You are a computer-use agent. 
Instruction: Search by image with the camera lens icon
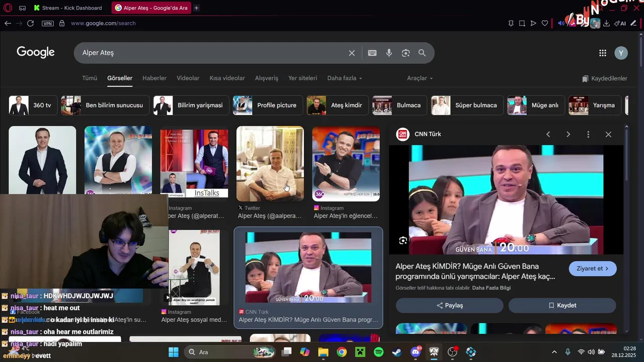pyautogui.click(x=406, y=53)
